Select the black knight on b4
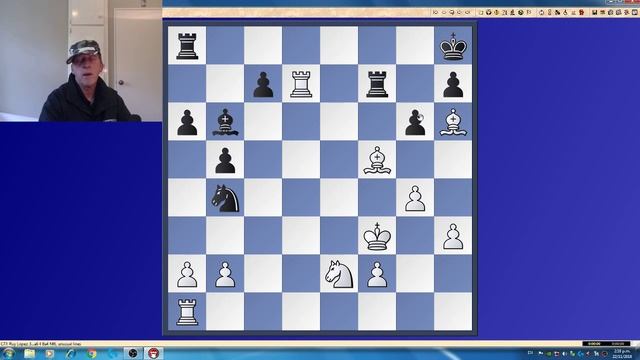This screenshot has height=360, width=640. 225,198
